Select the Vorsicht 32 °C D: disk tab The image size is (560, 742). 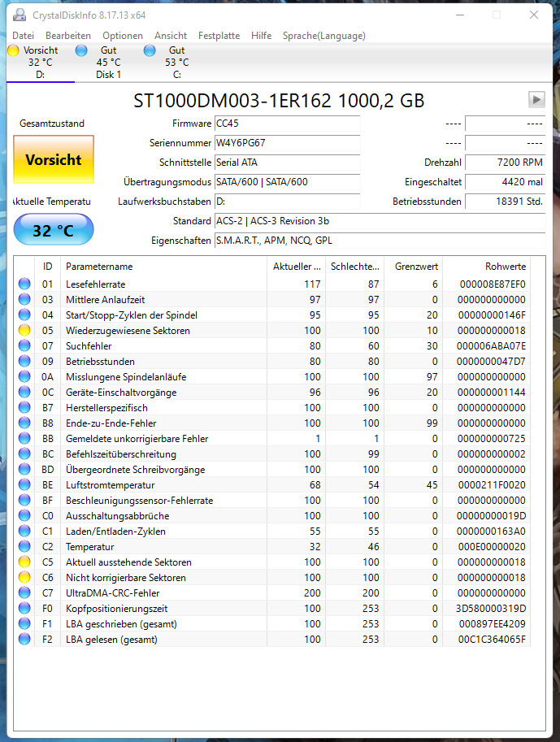41,63
